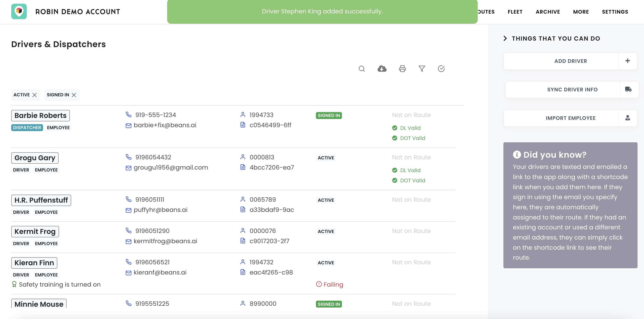Open Kieran Finn driver profile
The width and height of the screenshot is (644, 319).
click(34, 263)
